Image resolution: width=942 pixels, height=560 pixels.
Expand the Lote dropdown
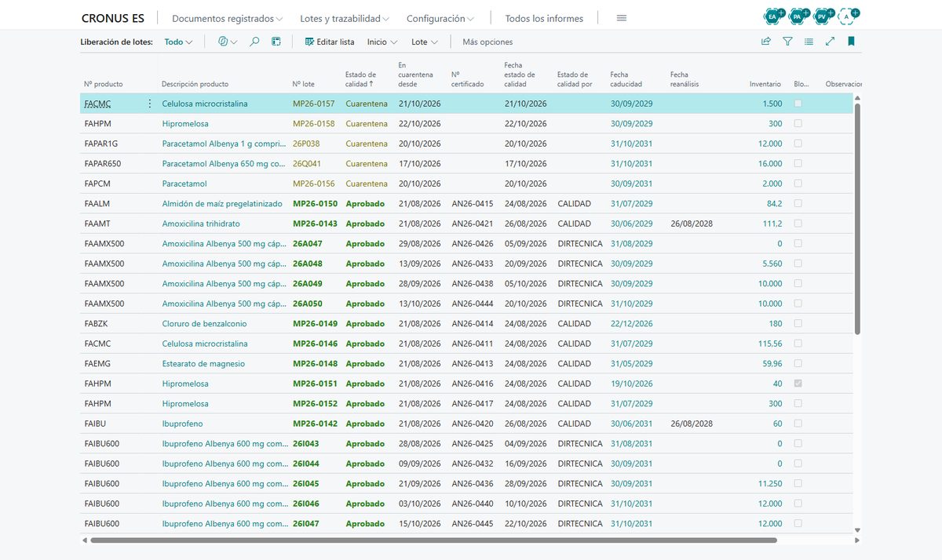pos(425,42)
